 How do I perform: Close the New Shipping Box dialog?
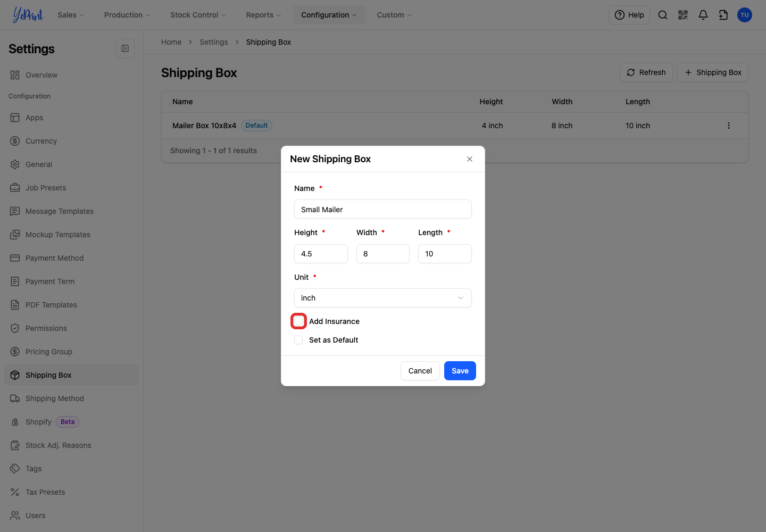pos(470,159)
